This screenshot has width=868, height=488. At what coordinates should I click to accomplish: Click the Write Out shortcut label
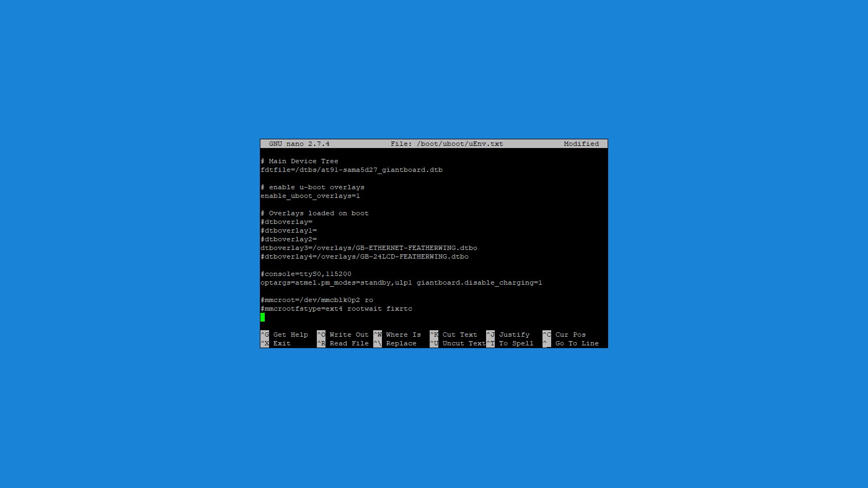[349, 335]
